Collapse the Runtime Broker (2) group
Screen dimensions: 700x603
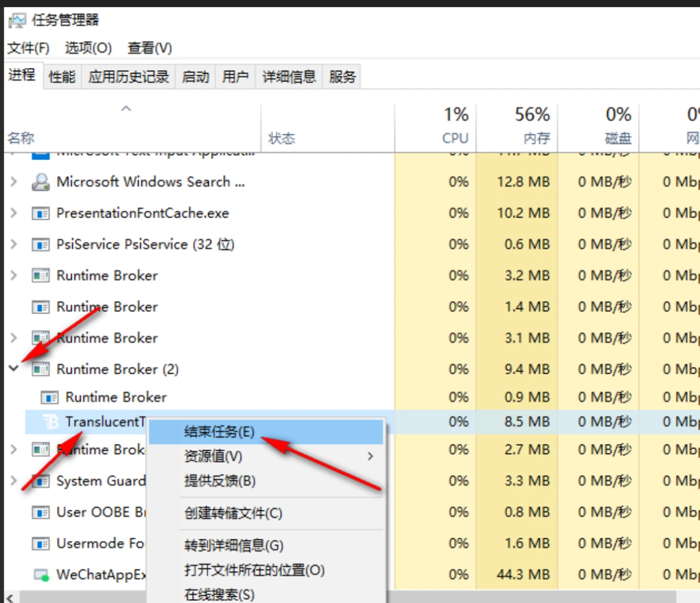click(x=14, y=369)
